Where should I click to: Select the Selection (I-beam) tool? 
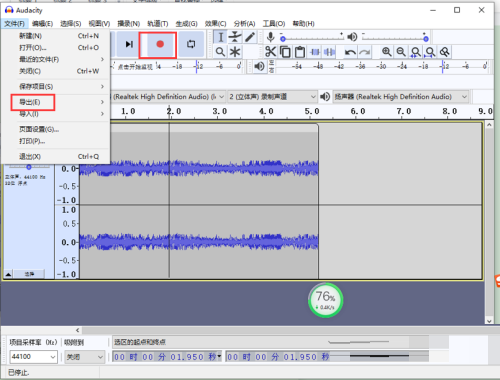[220, 37]
